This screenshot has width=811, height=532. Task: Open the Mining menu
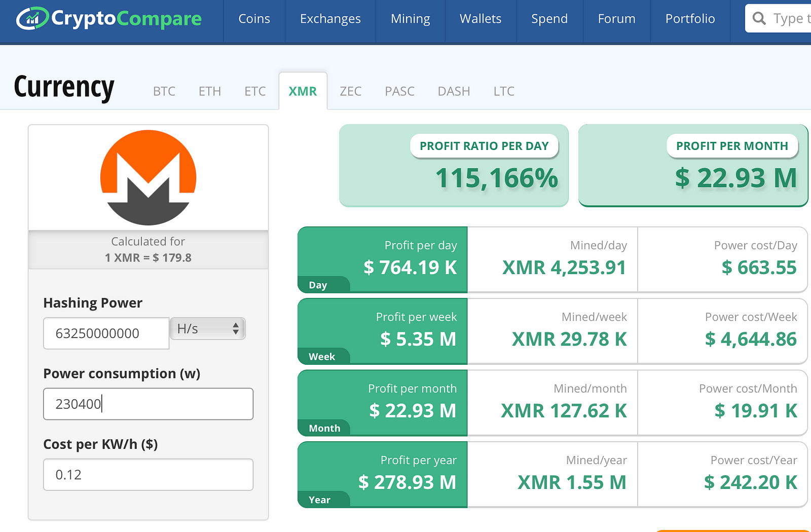pos(410,19)
